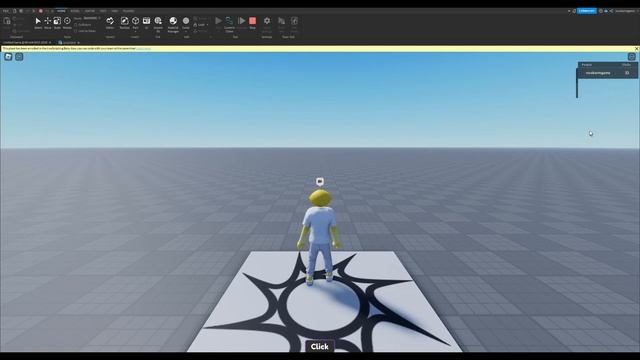Image resolution: width=640 pixels, height=360 pixels.
Task: Dismiss the yellow notification banner
Action: pos(636,49)
